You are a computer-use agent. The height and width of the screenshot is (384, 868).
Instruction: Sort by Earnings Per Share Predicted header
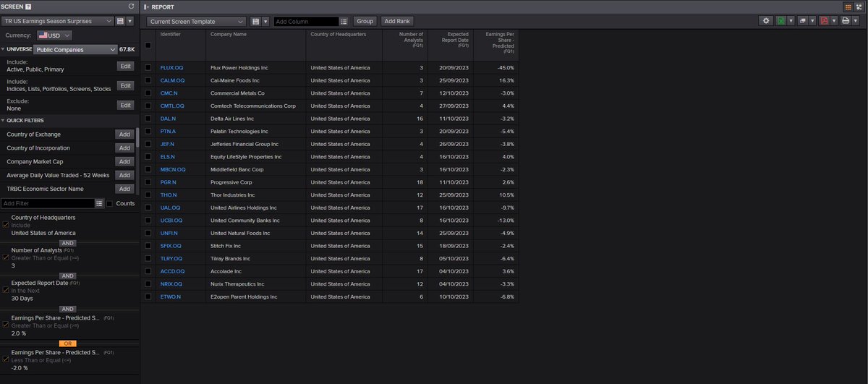point(496,44)
